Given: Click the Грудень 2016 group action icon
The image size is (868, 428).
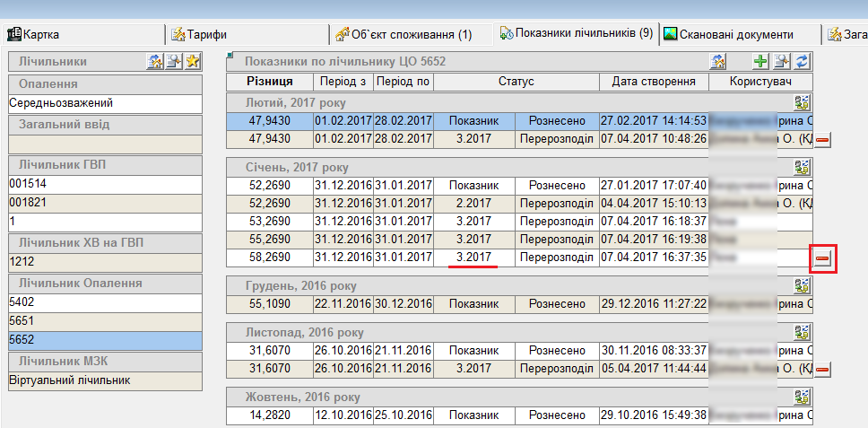Looking at the screenshot, I should coord(802,286).
